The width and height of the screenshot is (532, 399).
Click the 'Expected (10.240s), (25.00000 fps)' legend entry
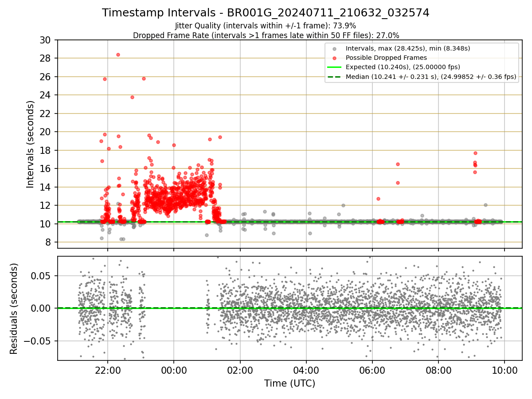pos(403,67)
